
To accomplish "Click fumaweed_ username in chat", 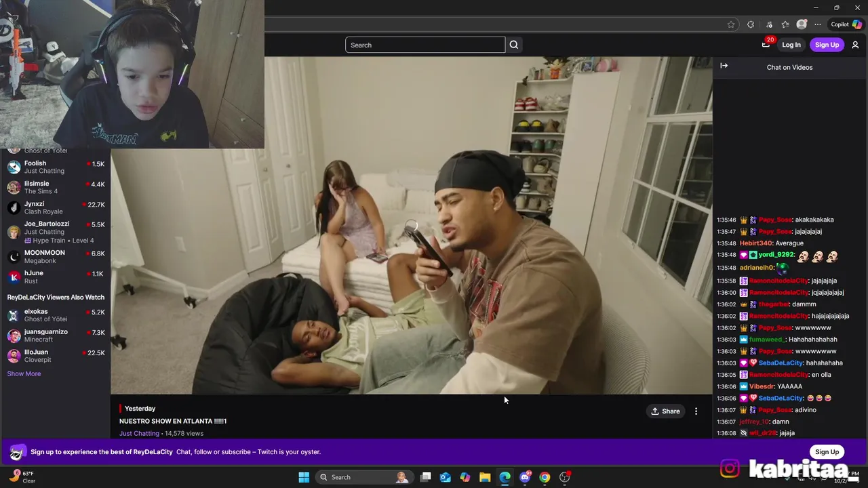I will 768,340.
